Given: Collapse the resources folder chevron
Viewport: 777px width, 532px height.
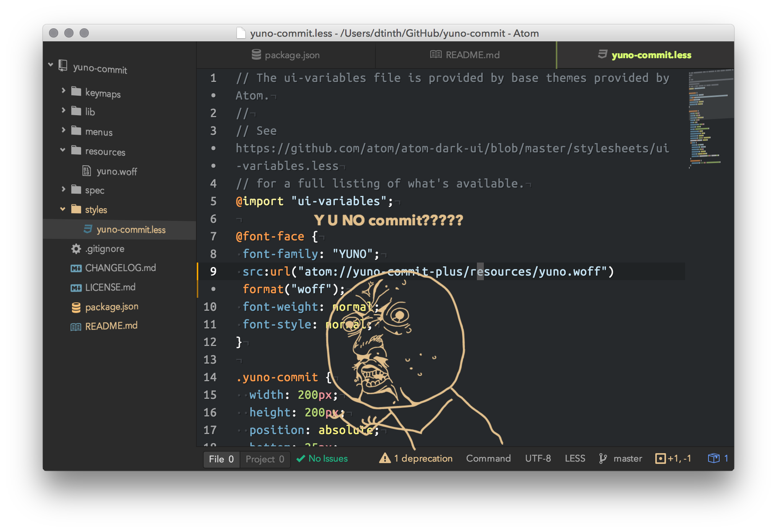Looking at the screenshot, I should pos(63,150).
